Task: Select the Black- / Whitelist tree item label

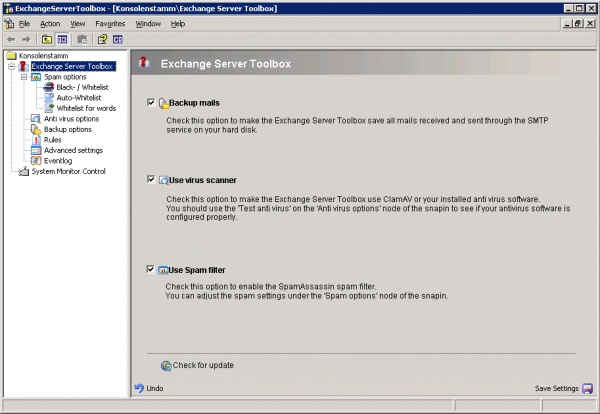Action: (x=83, y=87)
